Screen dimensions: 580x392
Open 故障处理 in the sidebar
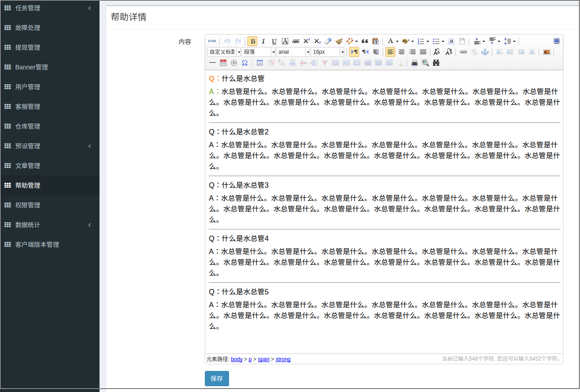(x=50, y=28)
